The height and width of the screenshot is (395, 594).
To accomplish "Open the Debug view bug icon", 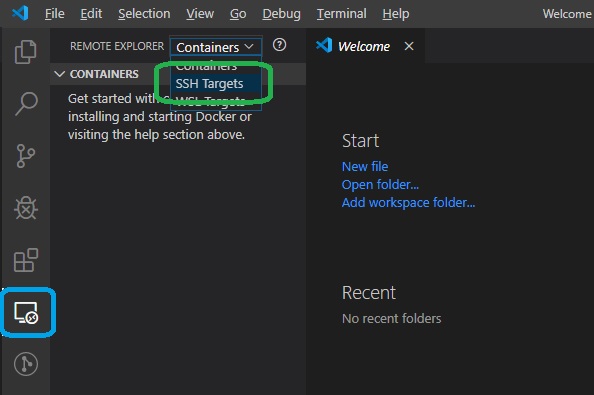I will click(26, 208).
